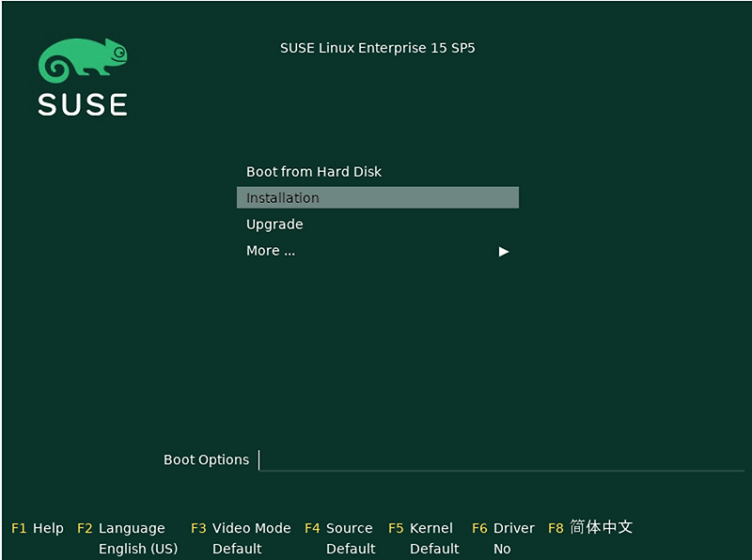Click the Default label under Source
Viewport: 752px width, 560px height.
(x=352, y=549)
